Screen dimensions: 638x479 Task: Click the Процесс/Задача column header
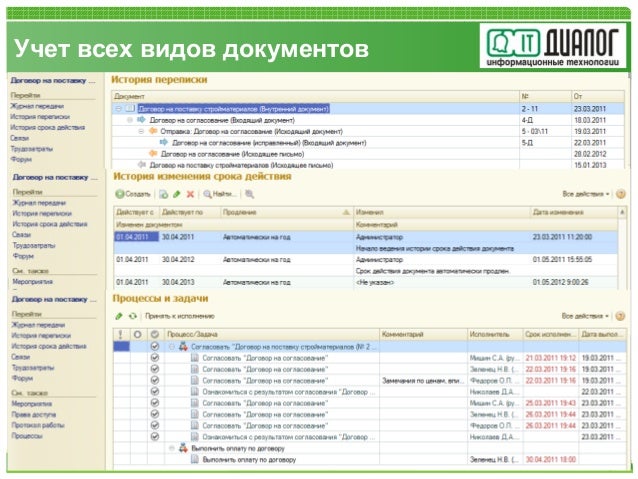[x=271, y=335]
